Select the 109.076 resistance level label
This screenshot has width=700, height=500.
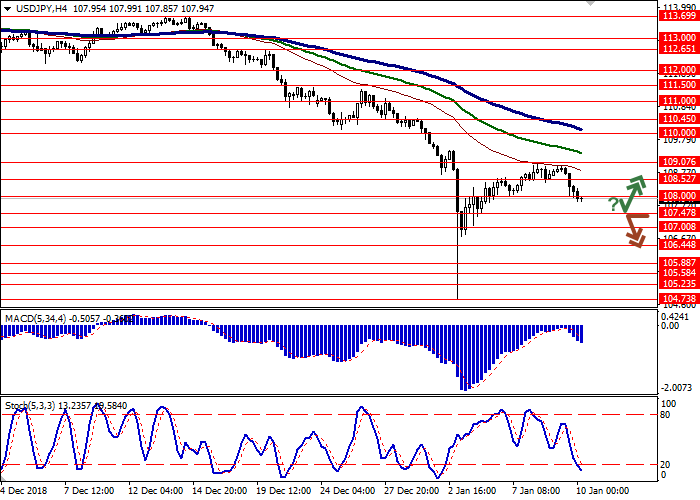click(x=677, y=161)
